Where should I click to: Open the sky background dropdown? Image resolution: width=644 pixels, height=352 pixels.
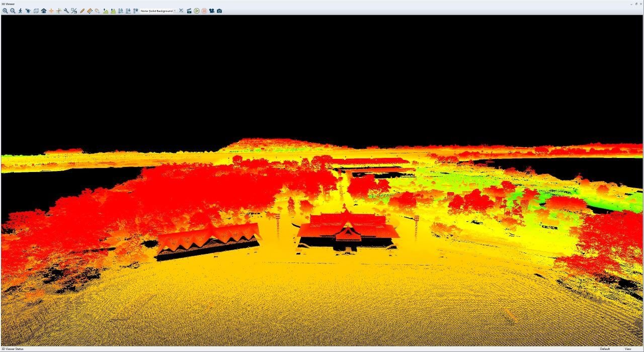(x=158, y=11)
